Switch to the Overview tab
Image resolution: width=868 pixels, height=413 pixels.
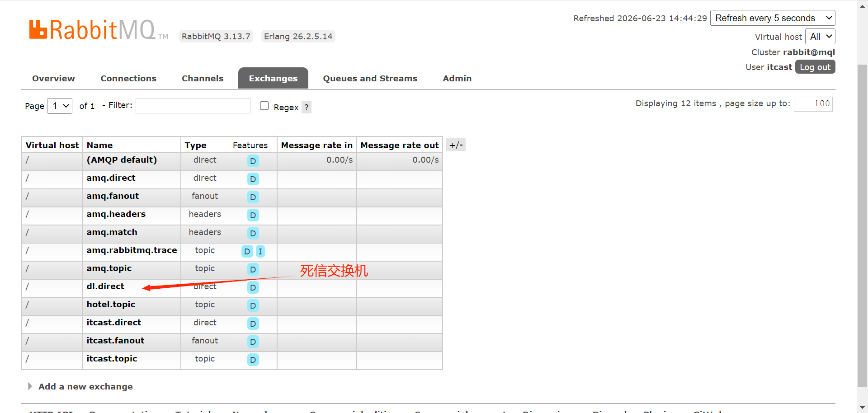click(x=53, y=78)
